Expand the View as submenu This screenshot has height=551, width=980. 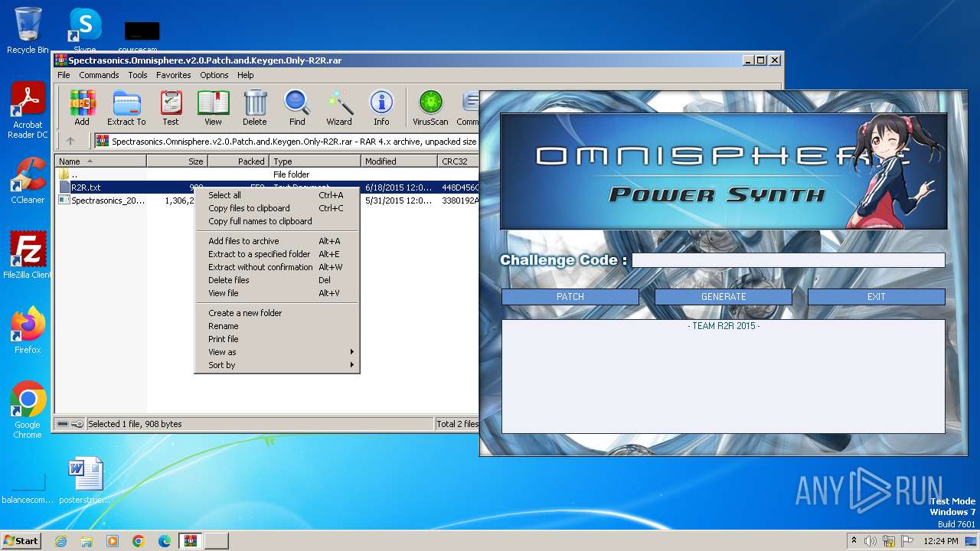(277, 352)
